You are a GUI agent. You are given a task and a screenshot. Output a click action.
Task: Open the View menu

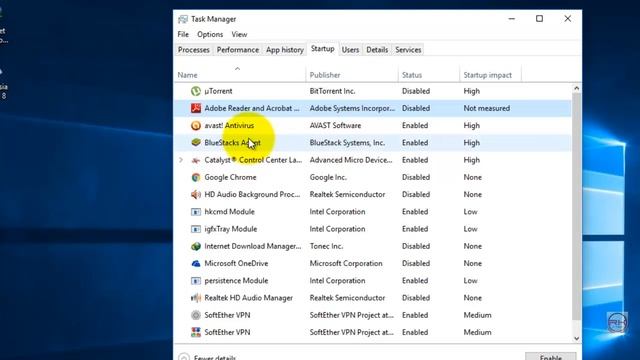239,34
